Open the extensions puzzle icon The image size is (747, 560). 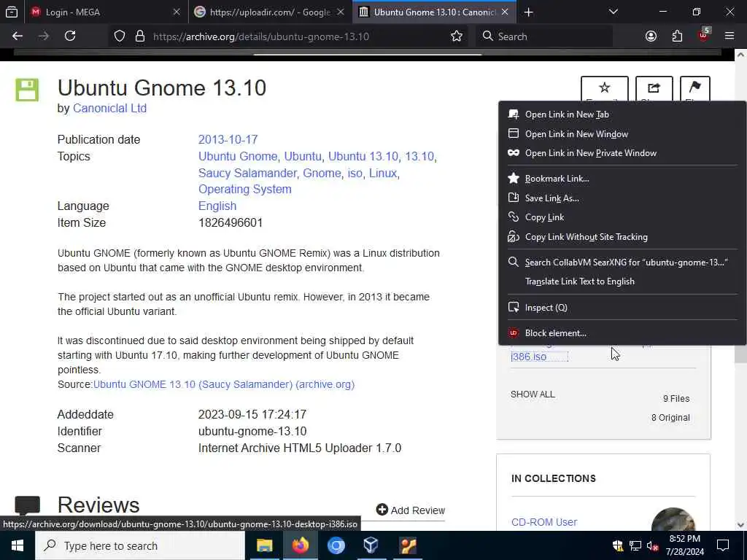(x=677, y=36)
